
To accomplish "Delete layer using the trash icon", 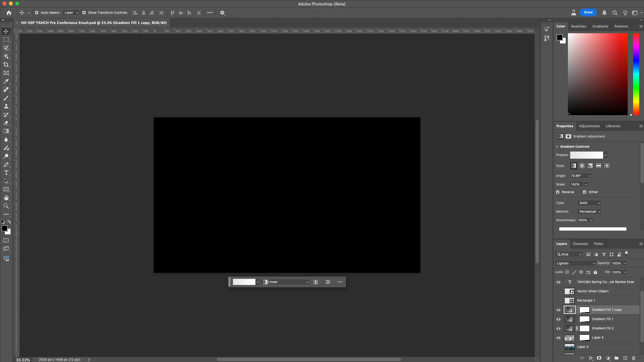I will (x=633, y=358).
